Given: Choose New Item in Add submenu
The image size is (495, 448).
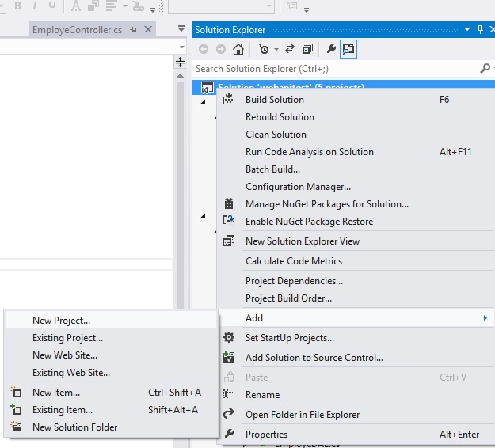Looking at the screenshot, I should pyautogui.click(x=111, y=392).
